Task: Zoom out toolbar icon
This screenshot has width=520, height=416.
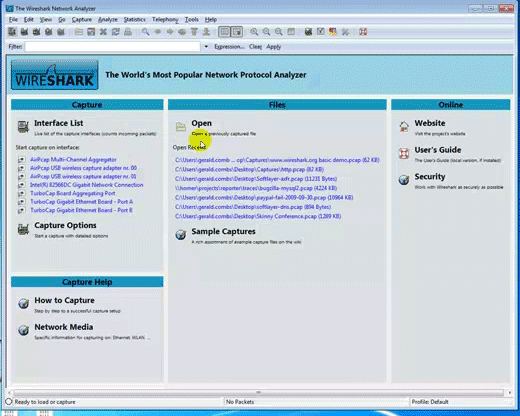Action: [266, 32]
